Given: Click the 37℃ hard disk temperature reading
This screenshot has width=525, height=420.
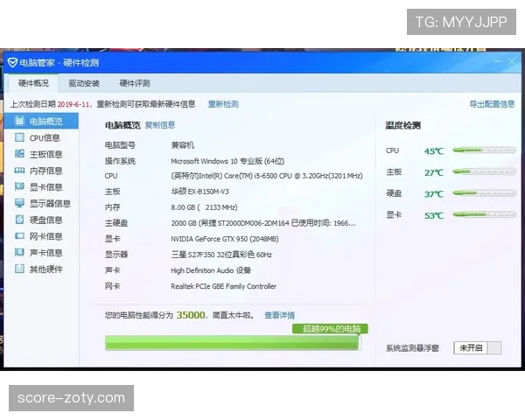Looking at the screenshot, I should 434,194.
